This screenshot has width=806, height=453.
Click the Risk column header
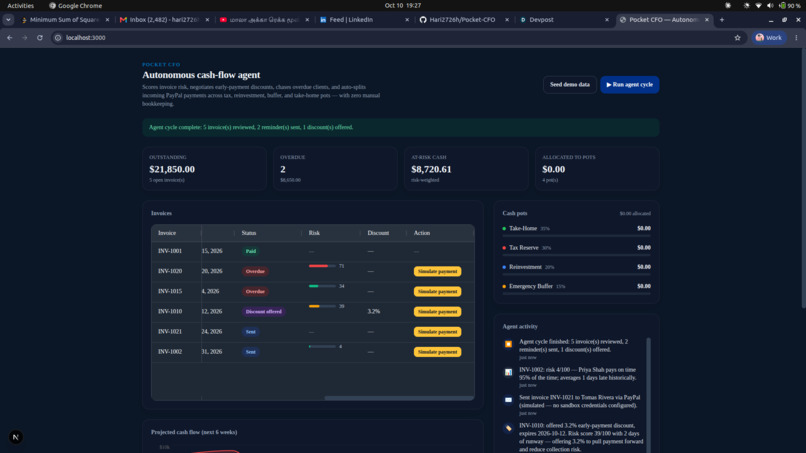[x=314, y=233]
